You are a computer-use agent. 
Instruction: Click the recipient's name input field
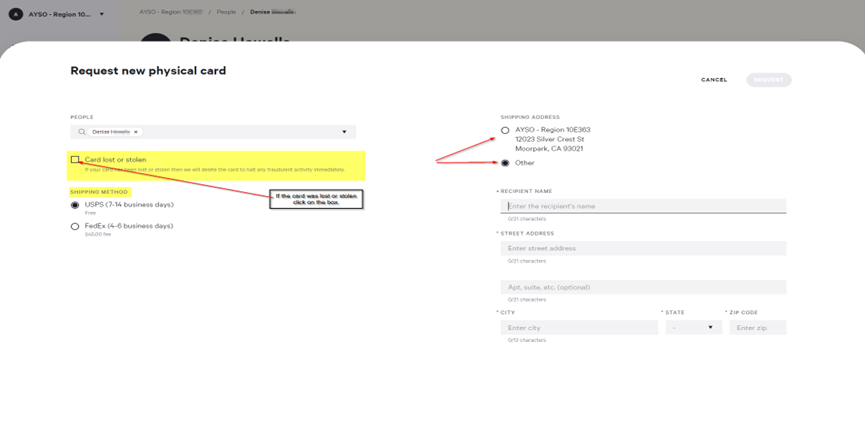pyautogui.click(x=643, y=206)
